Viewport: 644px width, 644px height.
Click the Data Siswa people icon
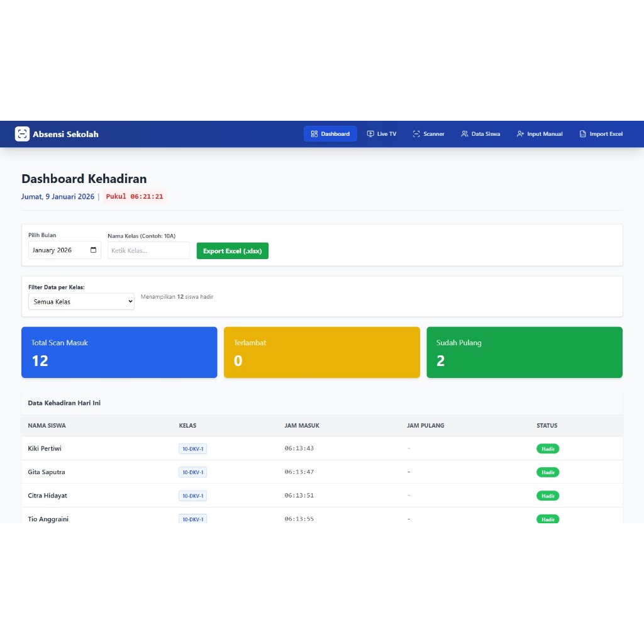465,134
